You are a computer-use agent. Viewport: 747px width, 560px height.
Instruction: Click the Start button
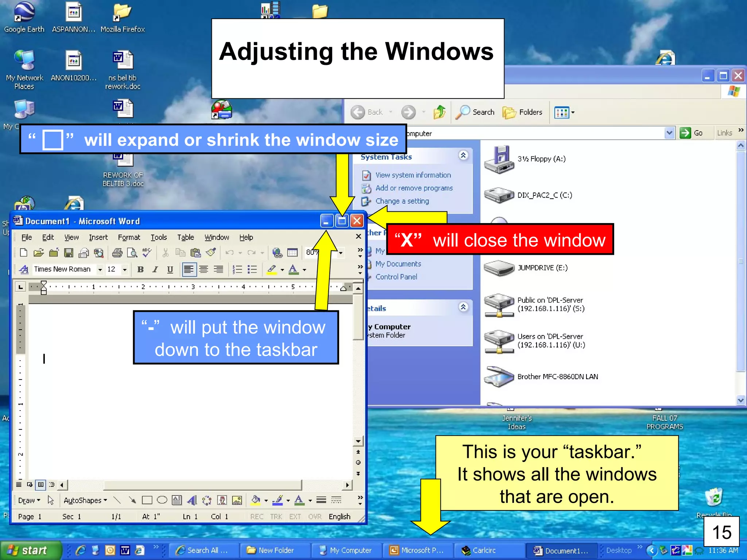click(x=31, y=550)
